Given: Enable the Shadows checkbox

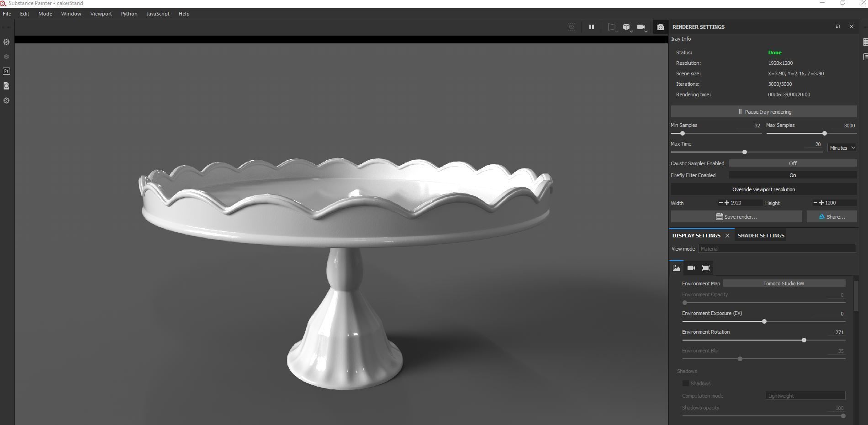Looking at the screenshot, I should pos(686,383).
